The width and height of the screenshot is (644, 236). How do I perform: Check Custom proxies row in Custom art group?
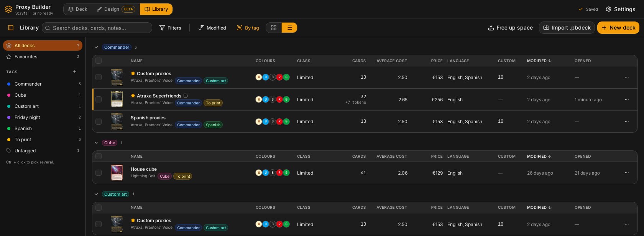(x=99, y=224)
